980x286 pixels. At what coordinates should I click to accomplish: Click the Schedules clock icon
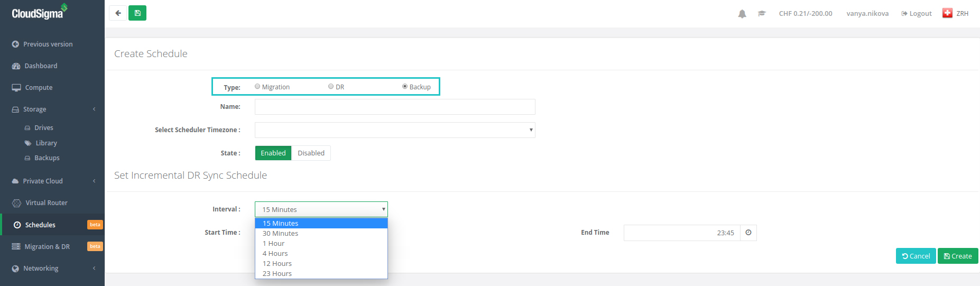coord(17,225)
